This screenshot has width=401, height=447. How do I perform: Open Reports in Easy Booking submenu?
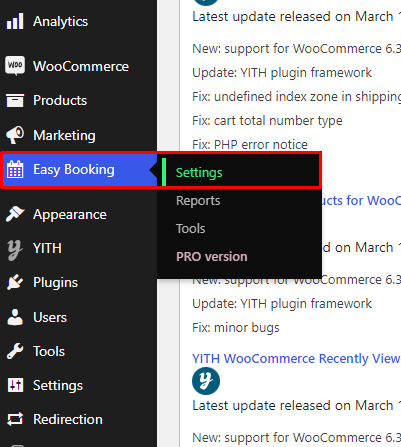pos(198,201)
